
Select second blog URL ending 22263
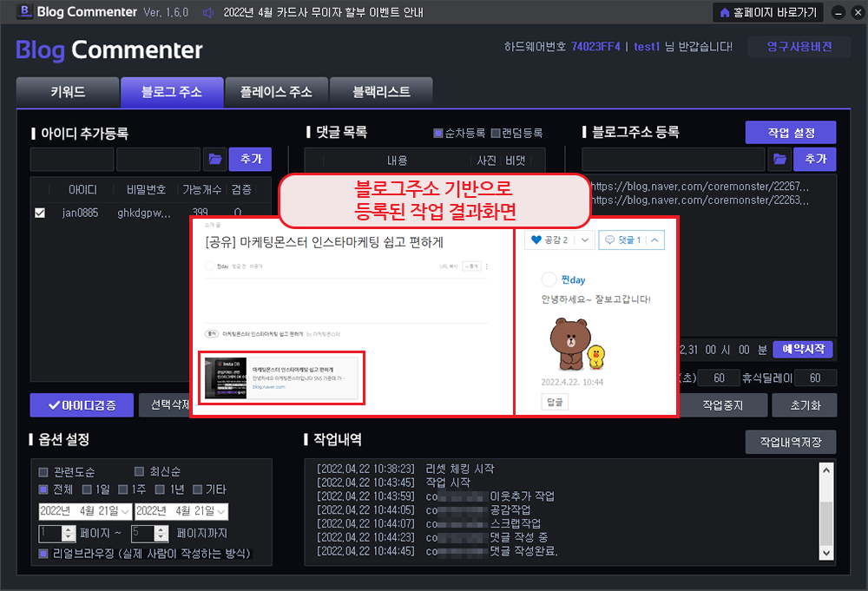click(x=700, y=200)
